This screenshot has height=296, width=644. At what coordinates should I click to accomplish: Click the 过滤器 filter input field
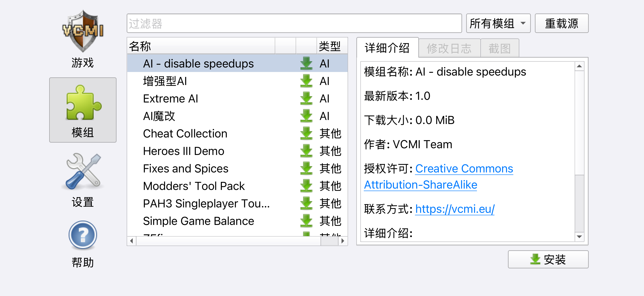tap(294, 24)
